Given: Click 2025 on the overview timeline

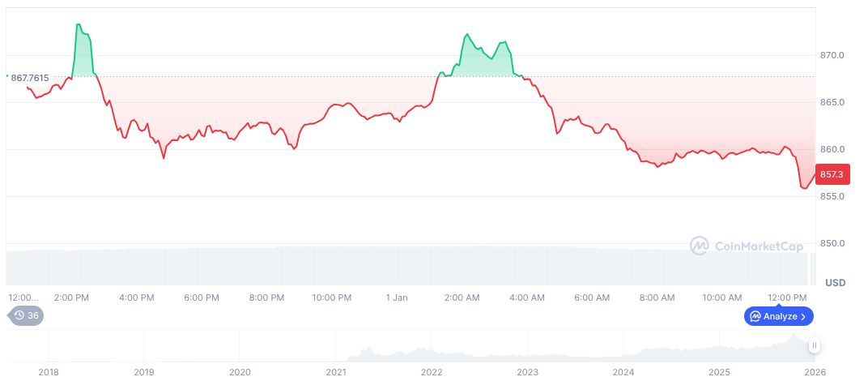Looking at the screenshot, I should tap(720, 372).
